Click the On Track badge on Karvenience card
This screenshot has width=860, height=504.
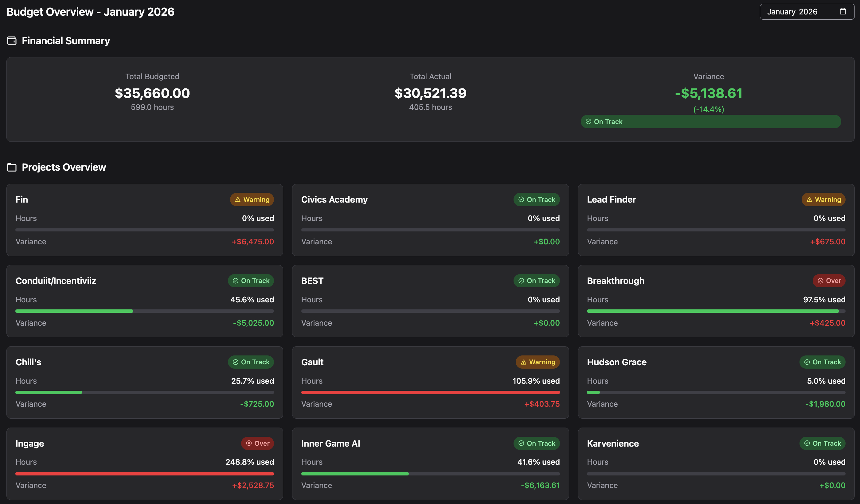(x=822, y=443)
